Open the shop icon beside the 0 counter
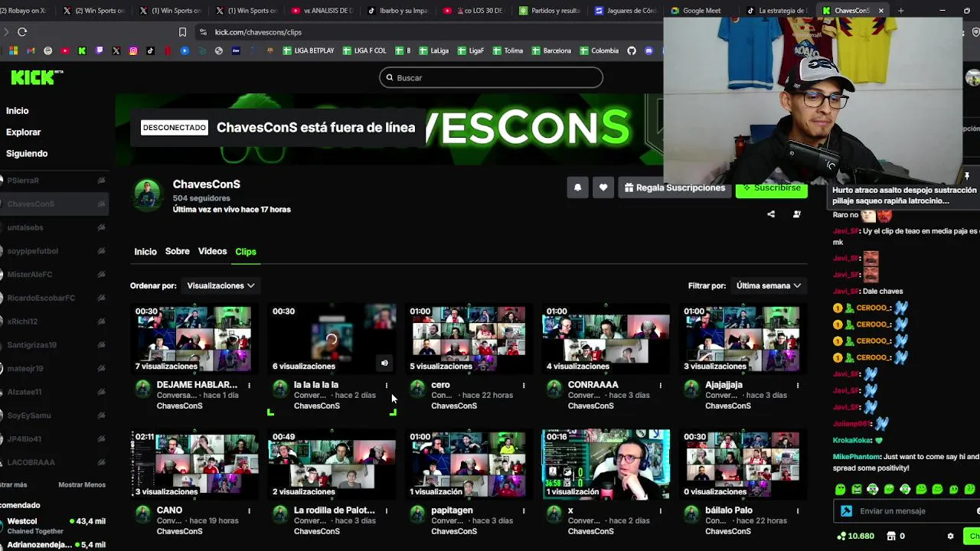Image resolution: width=980 pixels, height=551 pixels. click(891, 536)
